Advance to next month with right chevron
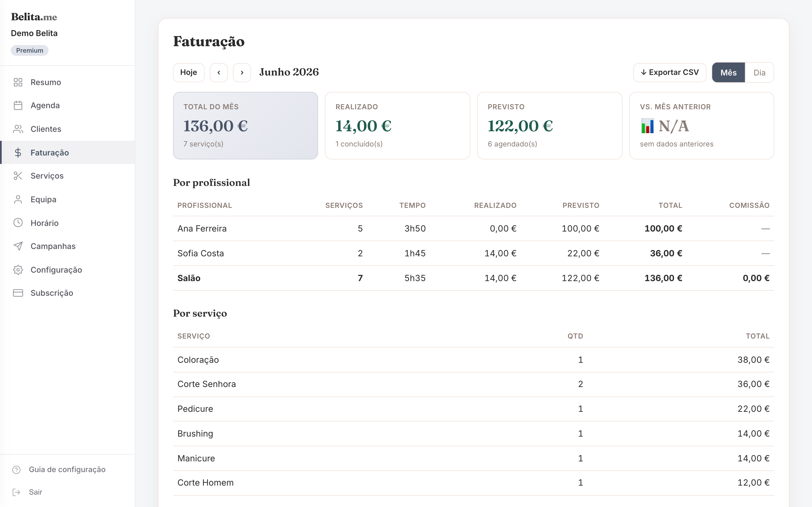 click(242, 72)
